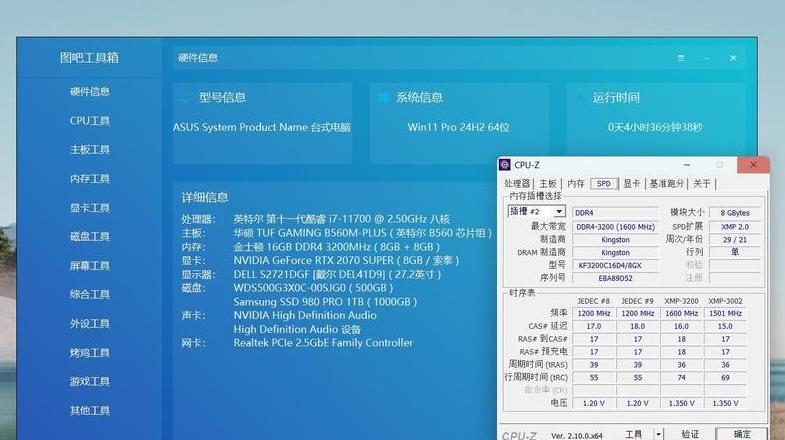
Task: Select 其他工具 in the sidebar
Action: click(x=90, y=410)
